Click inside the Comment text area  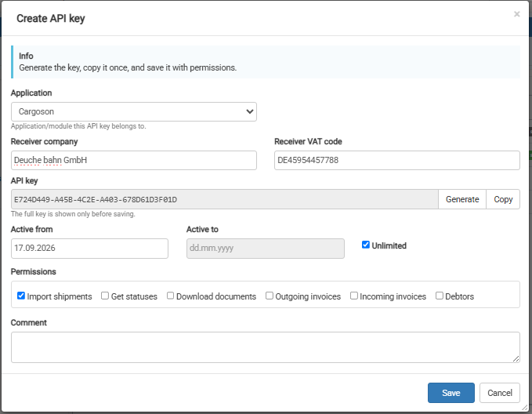266,347
